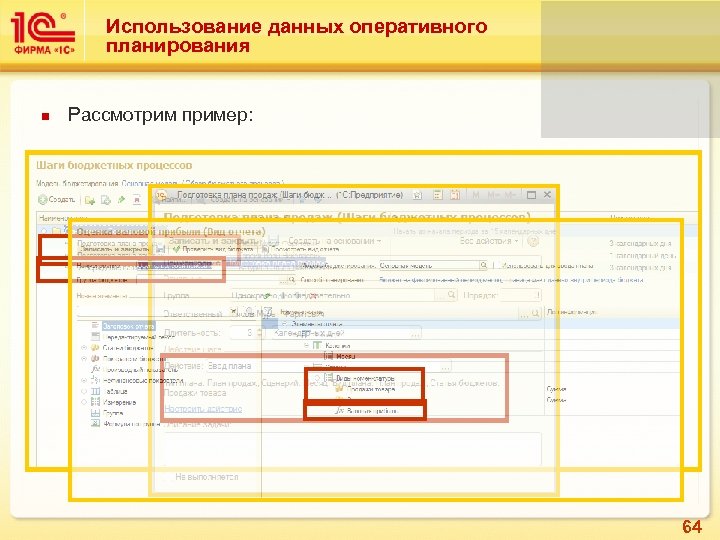Click the Длительность spinner arrows
Viewport: 720px width, 540px height.
259,332
